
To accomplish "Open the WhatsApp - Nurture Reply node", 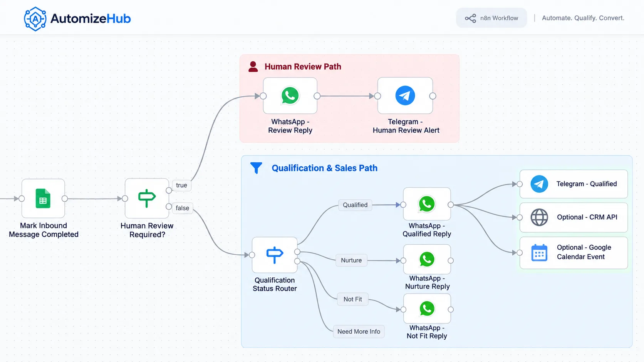I will point(427,260).
